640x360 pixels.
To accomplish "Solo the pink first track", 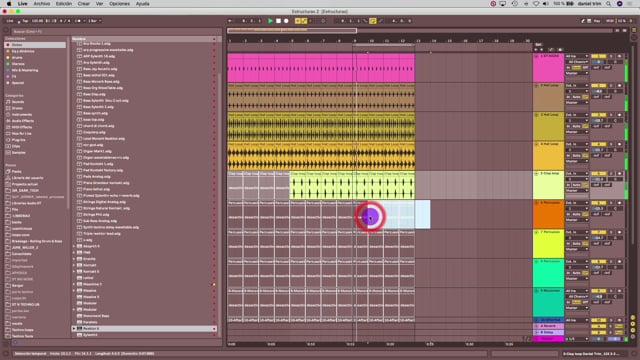I will (x=612, y=56).
